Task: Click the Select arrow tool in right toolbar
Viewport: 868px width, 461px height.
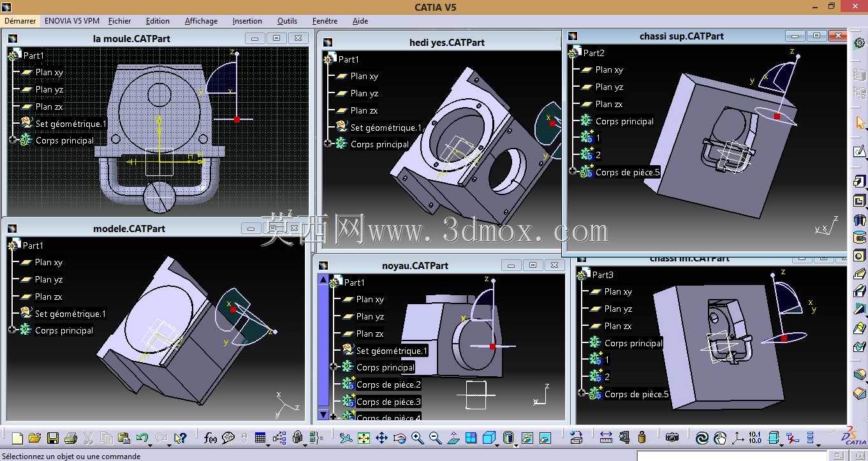Action: [860, 122]
